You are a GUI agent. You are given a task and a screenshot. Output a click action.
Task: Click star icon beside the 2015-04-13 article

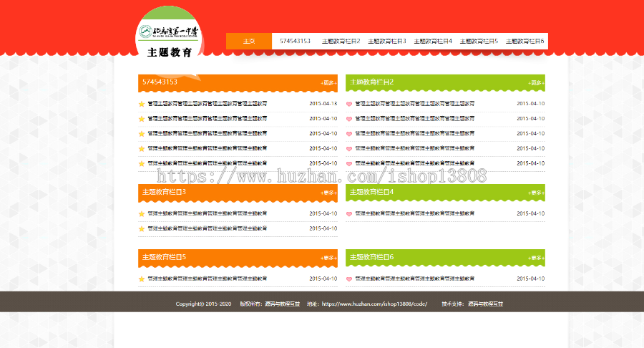[x=142, y=104]
